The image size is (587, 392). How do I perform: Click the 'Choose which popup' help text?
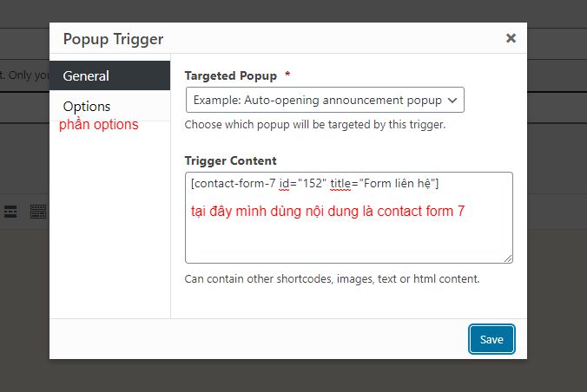[314, 124]
